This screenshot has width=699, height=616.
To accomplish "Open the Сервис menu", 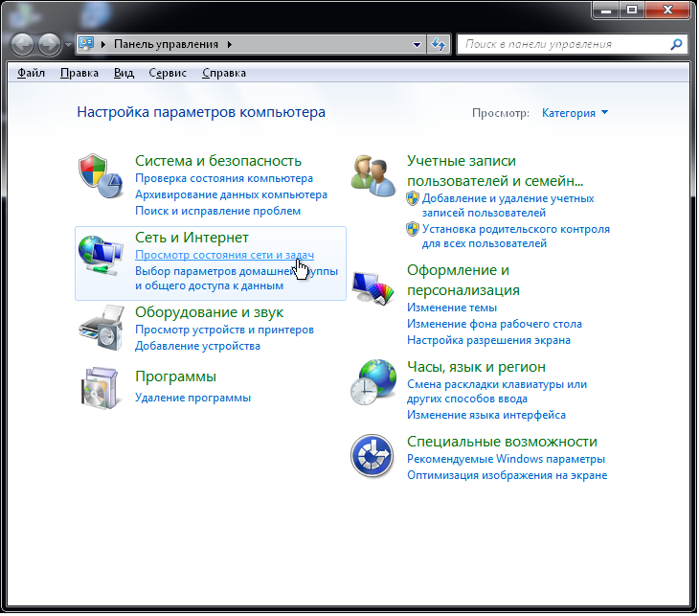I will (167, 73).
